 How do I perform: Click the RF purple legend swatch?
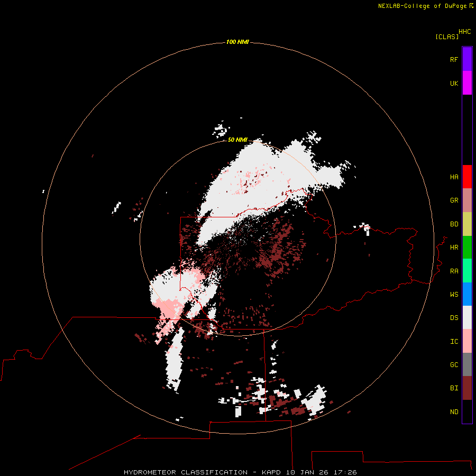tap(467, 59)
